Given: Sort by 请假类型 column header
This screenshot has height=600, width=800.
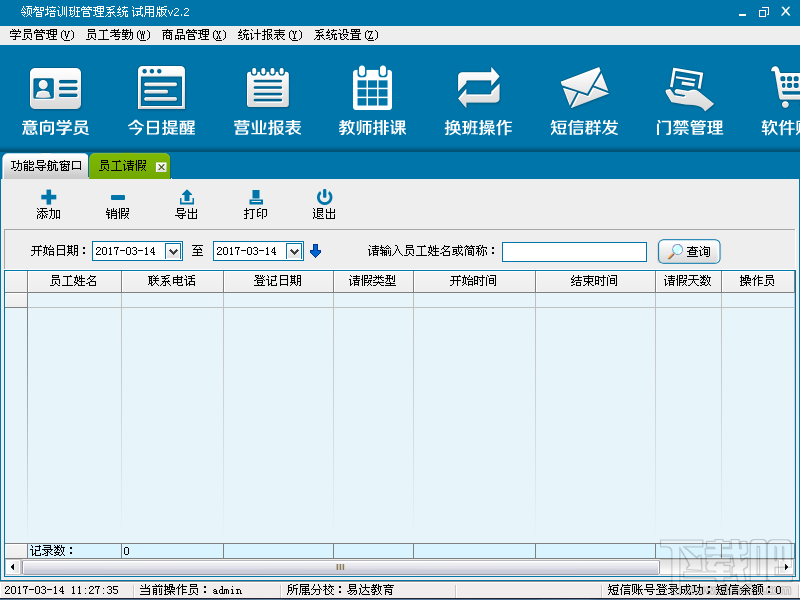Looking at the screenshot, I should (x=373, y=281).
